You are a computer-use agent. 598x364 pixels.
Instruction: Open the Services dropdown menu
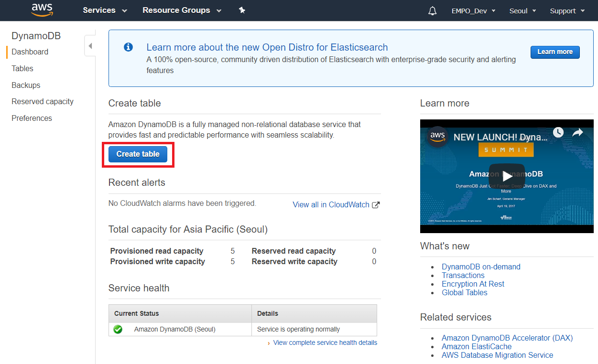[105, 11]
